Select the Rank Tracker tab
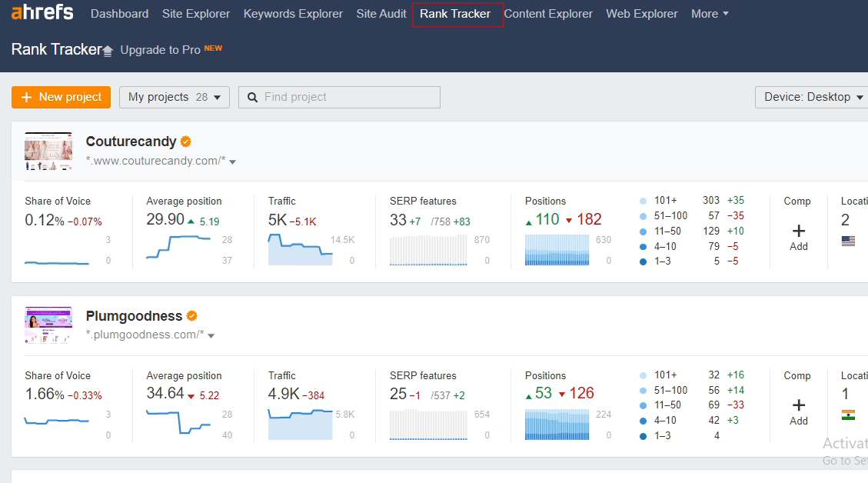 pos(455,14)
